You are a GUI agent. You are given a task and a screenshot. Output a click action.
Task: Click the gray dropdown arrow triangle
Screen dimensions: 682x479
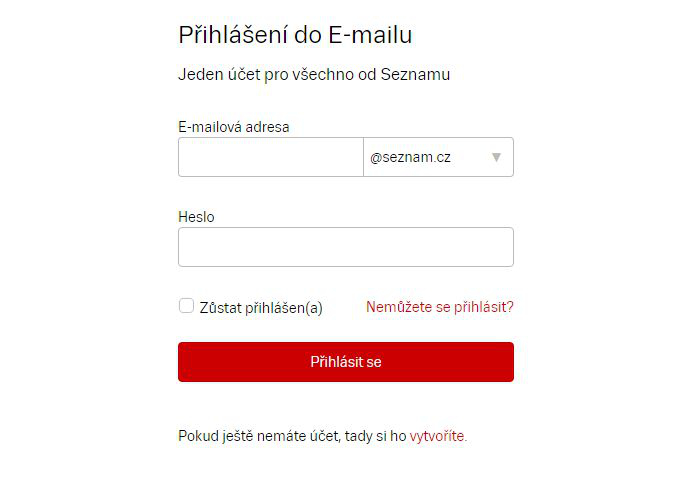click(x=496, y=157)
